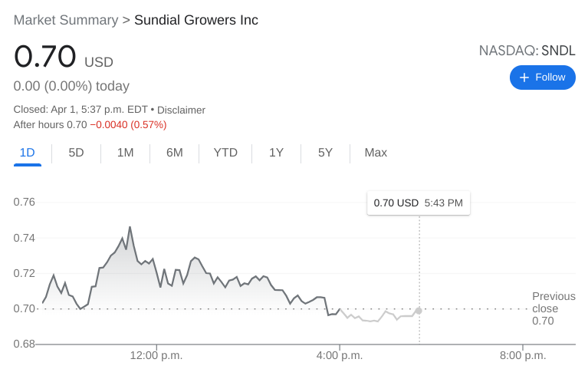Click the Previous close label
Viewport: 588px width, 379px height.
pyautogui.click(x=553, y=302)
